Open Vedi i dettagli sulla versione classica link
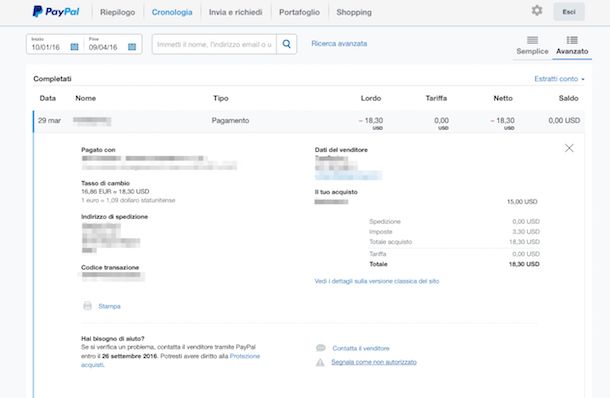The height and width of the screenshot is (398, 610). tap(377, 281)
